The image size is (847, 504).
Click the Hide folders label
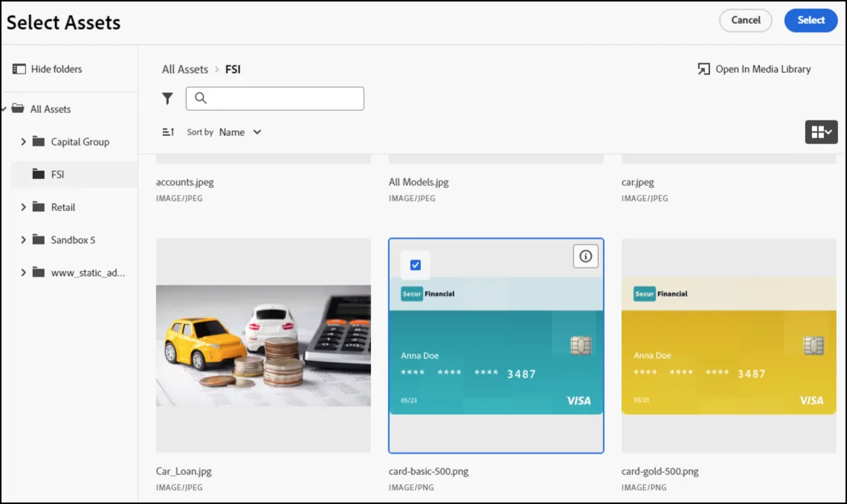pyautogui.click(x=57, y=69)
